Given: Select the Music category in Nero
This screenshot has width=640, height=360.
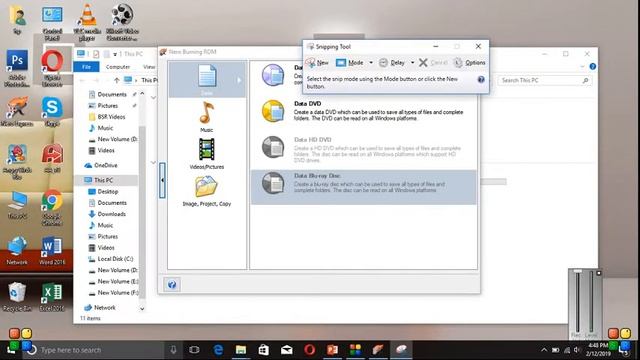Looking at the screenshot, I should tap(207, 117).
